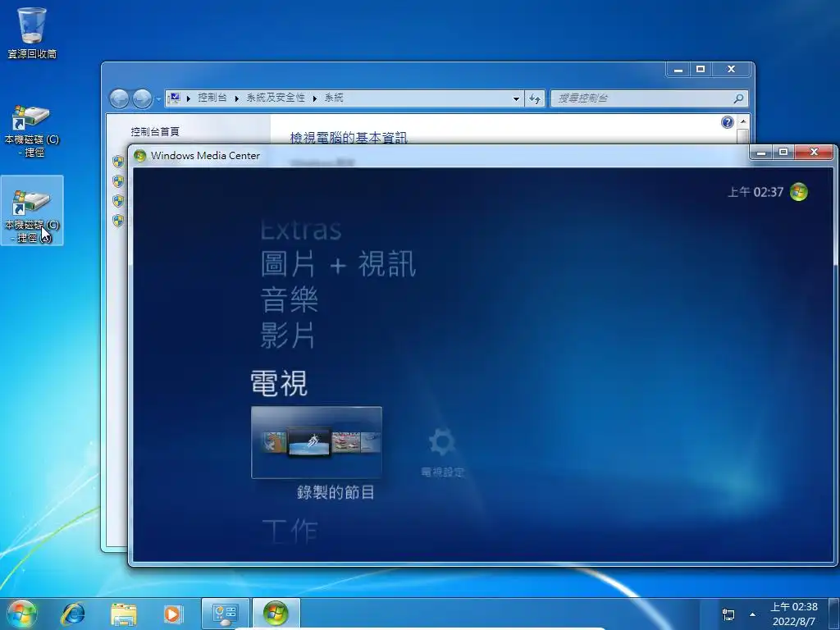The image size is (840, 630).
Task: Click System breadcrumb segment
Action: click(x=334, y=98)
